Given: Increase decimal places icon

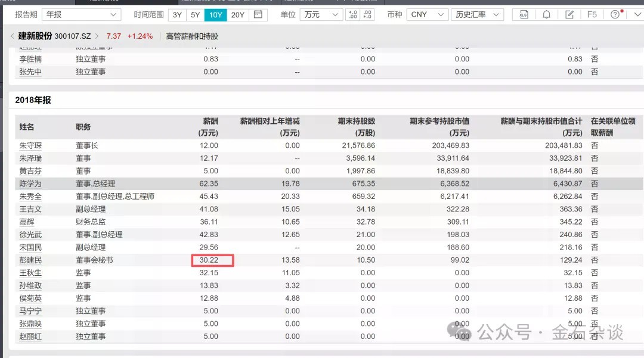Looking at the screenshot, I should pos(353,15).
